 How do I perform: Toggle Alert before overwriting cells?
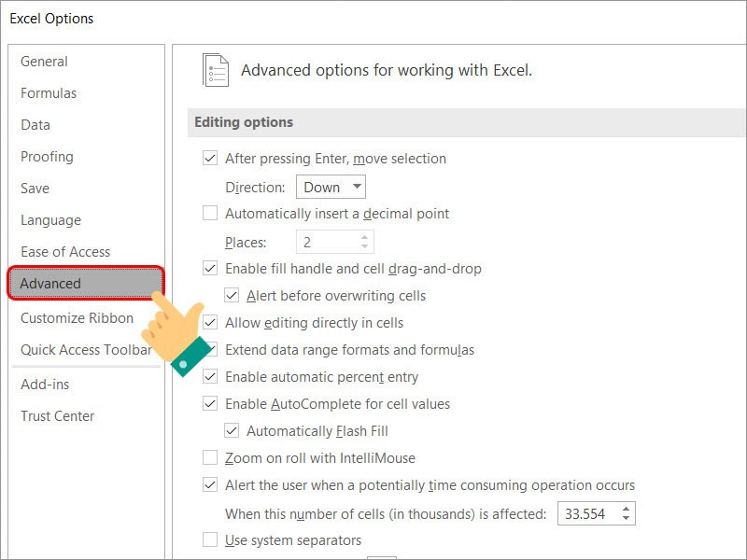pos(232,296)
